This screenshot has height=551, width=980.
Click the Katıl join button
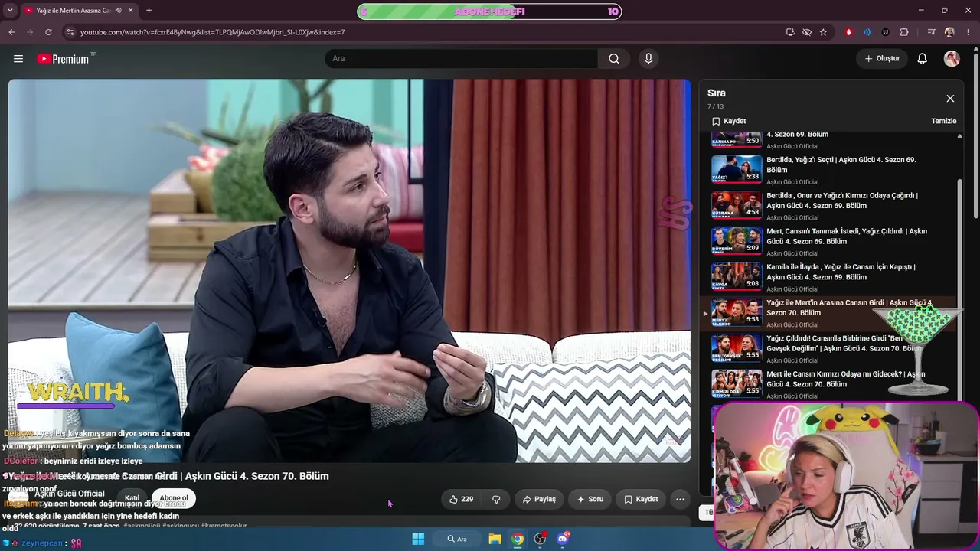tap(132, 498)
